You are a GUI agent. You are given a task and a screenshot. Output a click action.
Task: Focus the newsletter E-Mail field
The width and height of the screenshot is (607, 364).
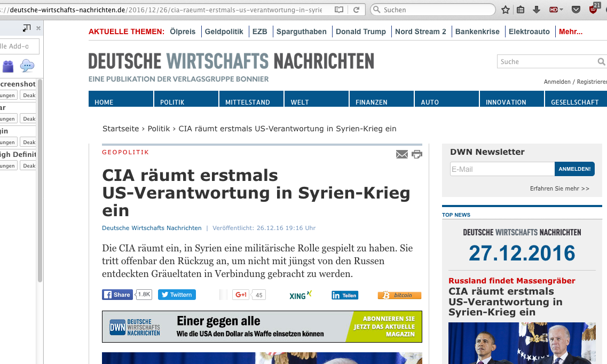[x=502, y=169]
